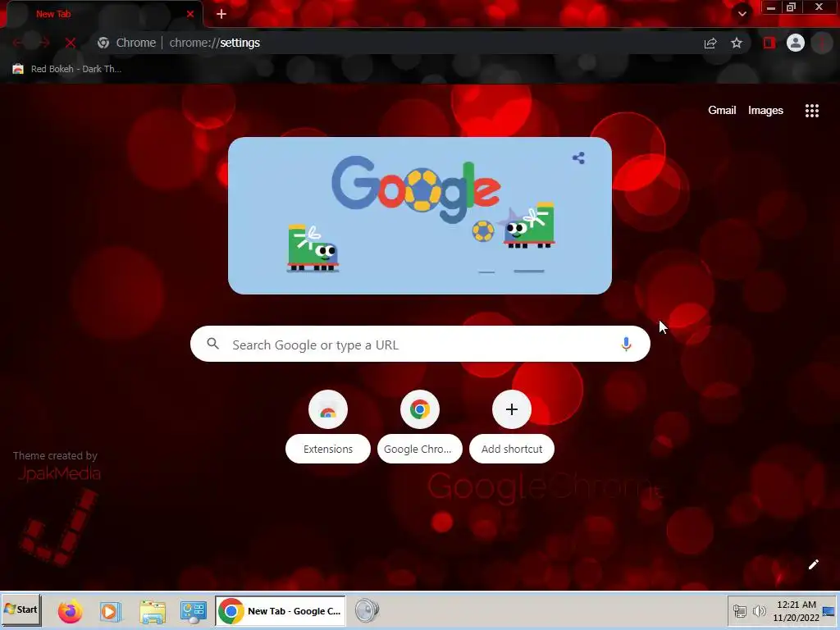
Task: Open Windows Explorer from taskbar
Action: pos(153,611)
